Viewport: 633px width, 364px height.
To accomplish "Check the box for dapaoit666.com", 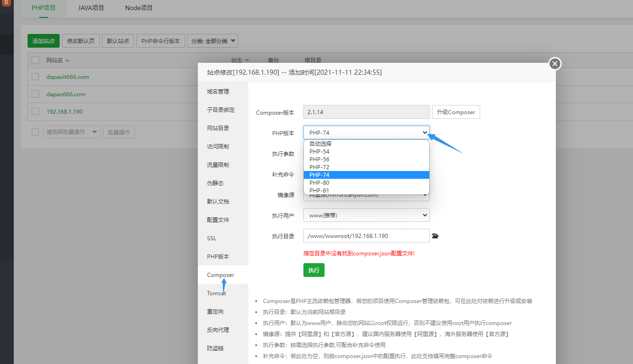I will 35,77.
